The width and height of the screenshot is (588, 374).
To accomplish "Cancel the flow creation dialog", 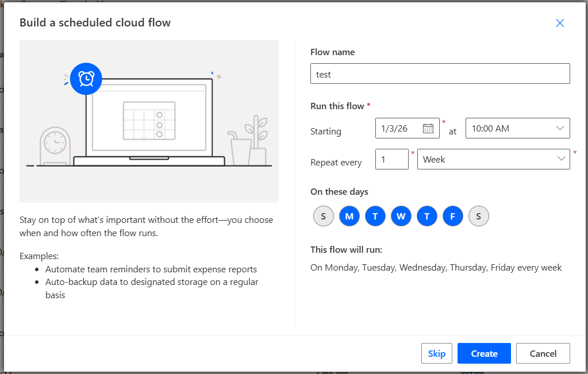I will coord(543,353).
